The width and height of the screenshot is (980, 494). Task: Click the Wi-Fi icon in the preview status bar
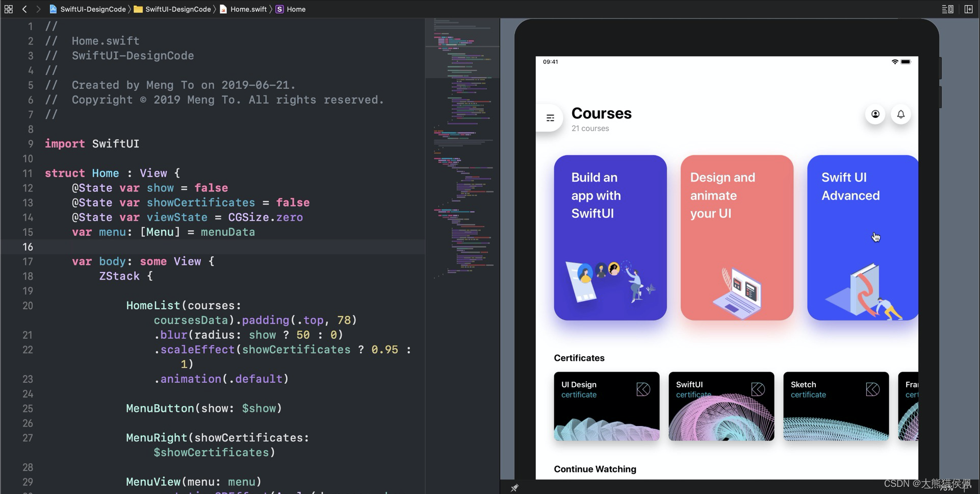(x=894, y=62)
